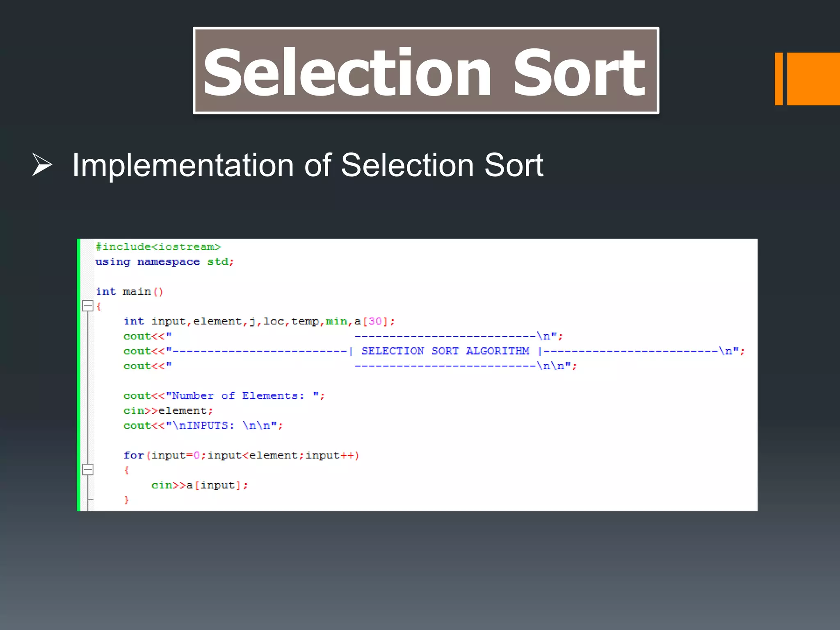This screenshot has height=630, width=840.
Task: Click the closing brace of the for loop
Action: pos(126,500)
